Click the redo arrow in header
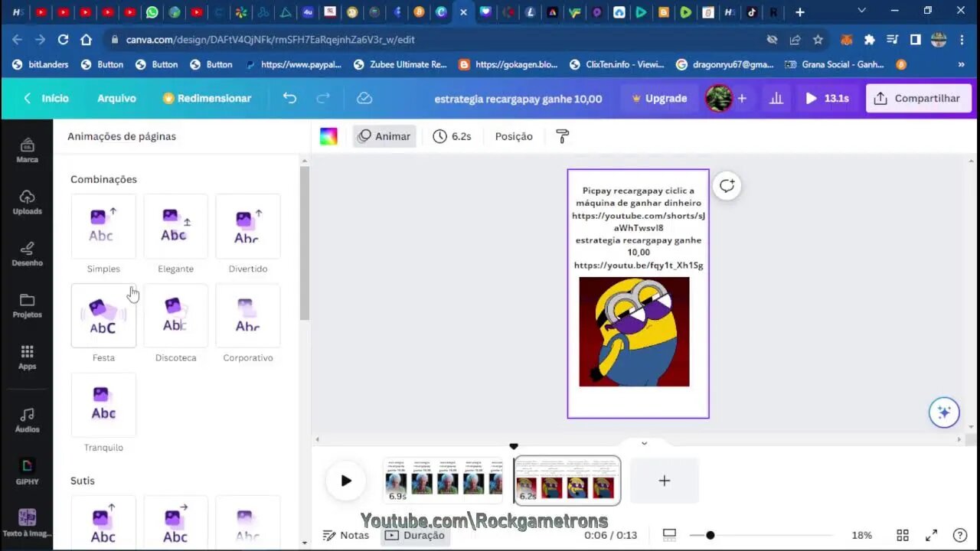This screenshot has width=980, height=551. 323,98
